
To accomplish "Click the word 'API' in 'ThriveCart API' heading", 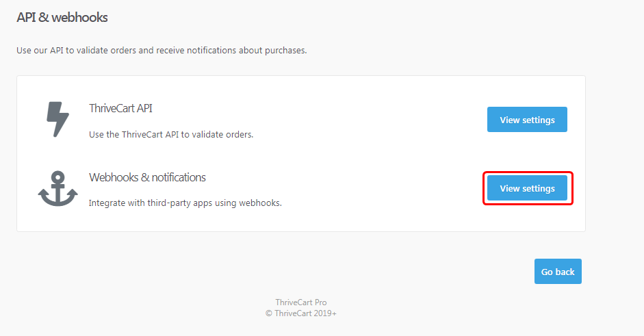I will (x=144, y=108).
